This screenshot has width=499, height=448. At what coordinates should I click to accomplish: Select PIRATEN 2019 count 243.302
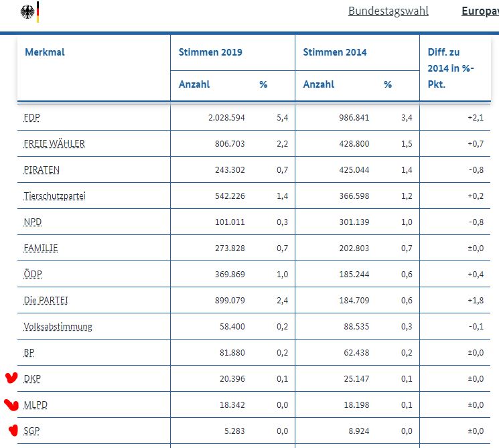230,170
